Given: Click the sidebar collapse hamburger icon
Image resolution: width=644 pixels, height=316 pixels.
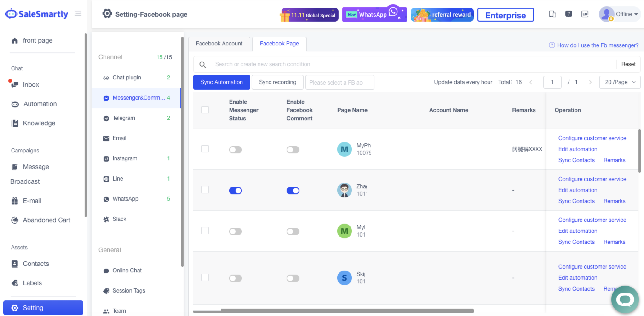Looking at the screenshot, I should pos(78,13).
